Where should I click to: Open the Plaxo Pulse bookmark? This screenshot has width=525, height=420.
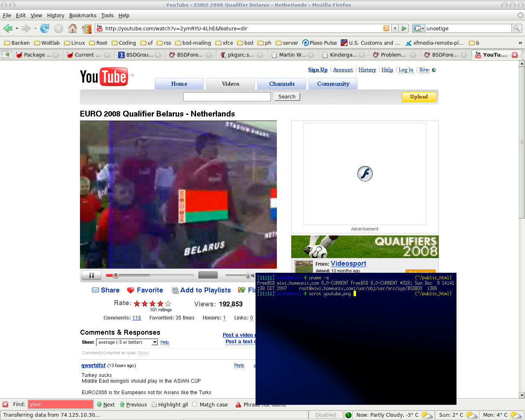point(320,43)
